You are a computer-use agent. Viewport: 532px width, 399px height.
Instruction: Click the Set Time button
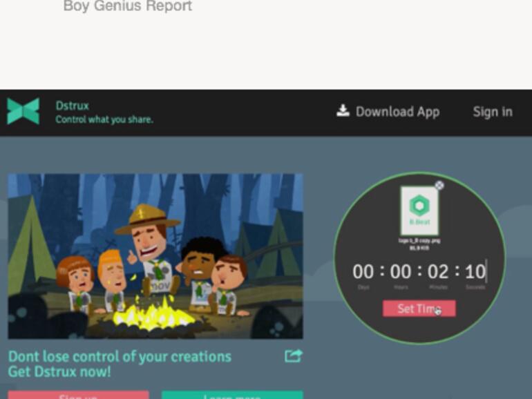419,309
